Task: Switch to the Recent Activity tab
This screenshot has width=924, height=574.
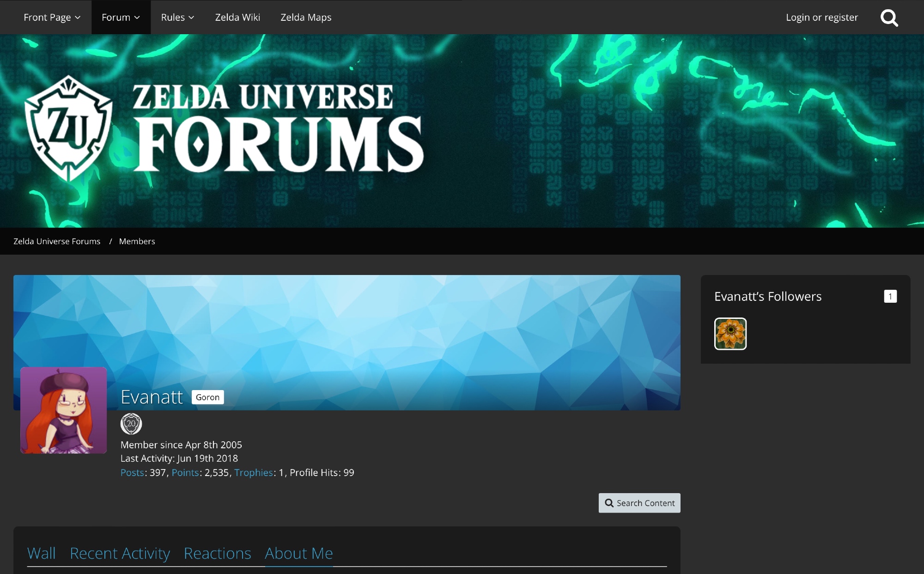Action: click(x=120, y=553)
